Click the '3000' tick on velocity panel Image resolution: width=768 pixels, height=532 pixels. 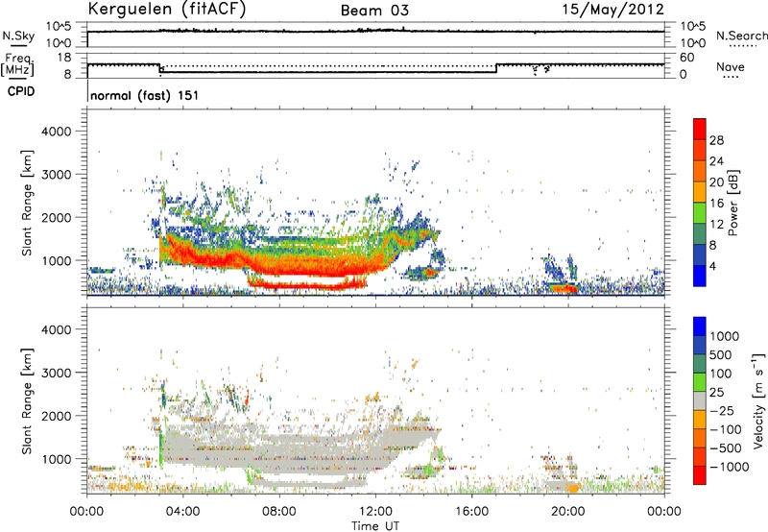point(56,373)
